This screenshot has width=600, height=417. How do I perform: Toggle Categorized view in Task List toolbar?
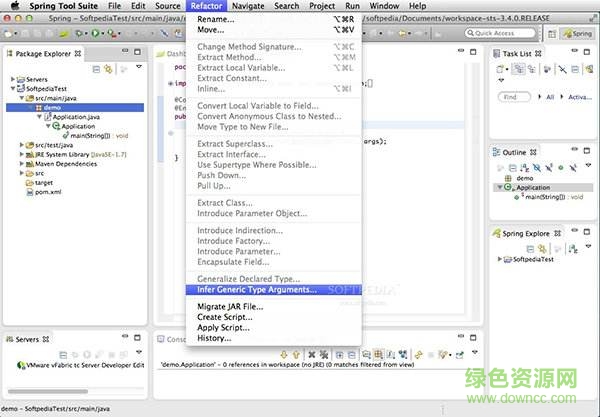click(519, 69)
